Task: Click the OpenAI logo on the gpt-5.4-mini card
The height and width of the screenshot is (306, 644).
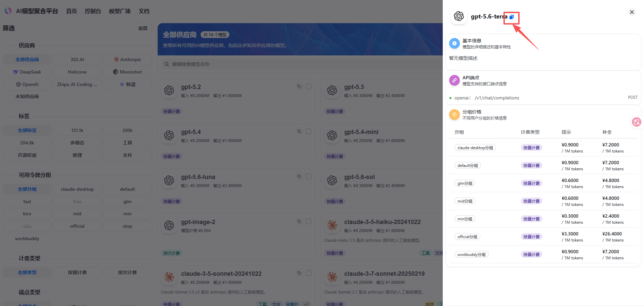Action: [x=332, y=135]
